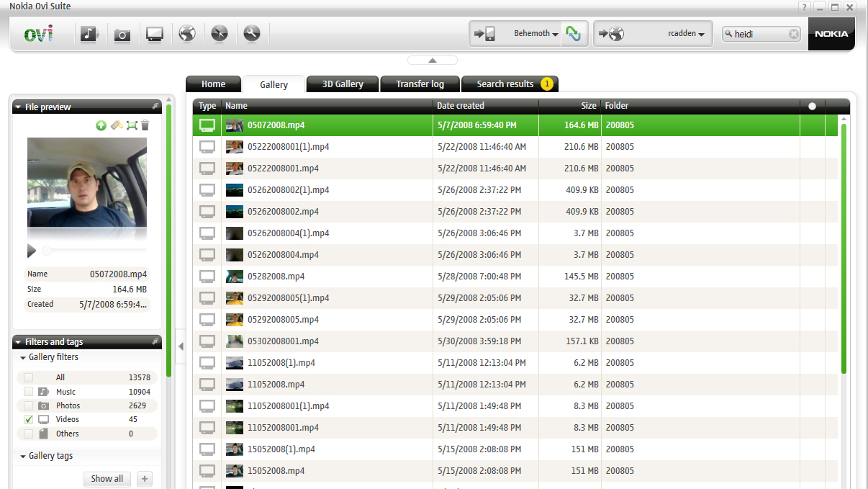Image resolution: width=868 pixels, height=489 pixels.
Task: Click the green upload arrow in File preview
Action: (x=101, y=125)
